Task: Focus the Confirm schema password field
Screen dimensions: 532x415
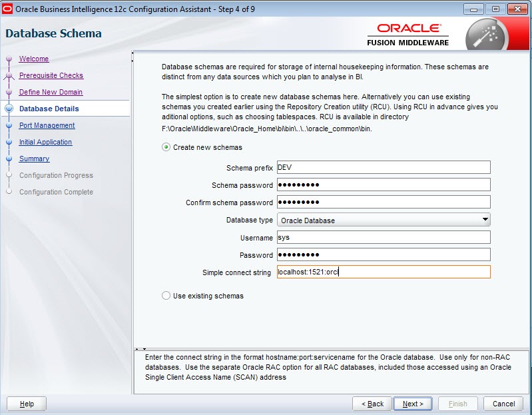Action: (384, 202)
